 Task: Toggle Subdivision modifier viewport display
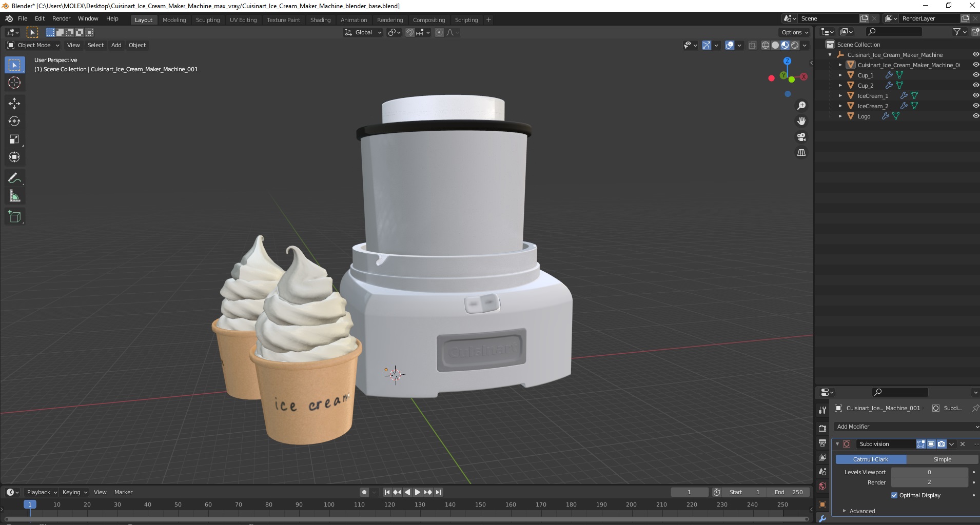click(x=931, y=444)
